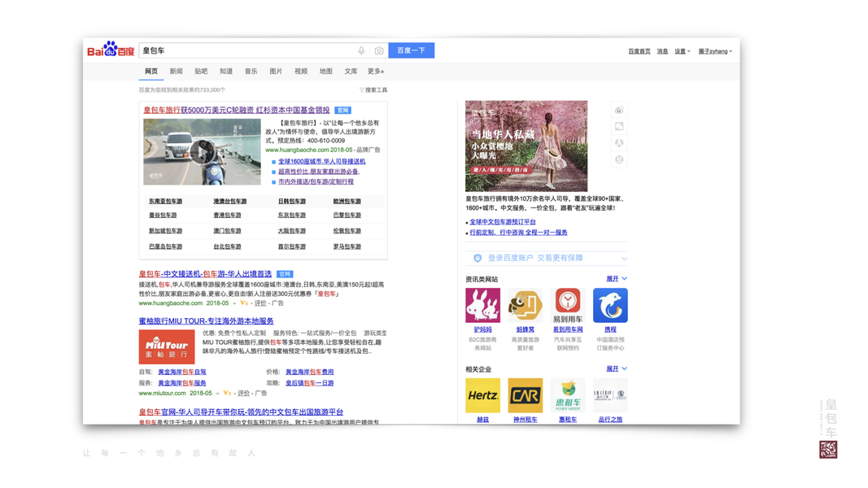
Task: Click the third icon in the right sidebar
Action: [x=619, y=143]
